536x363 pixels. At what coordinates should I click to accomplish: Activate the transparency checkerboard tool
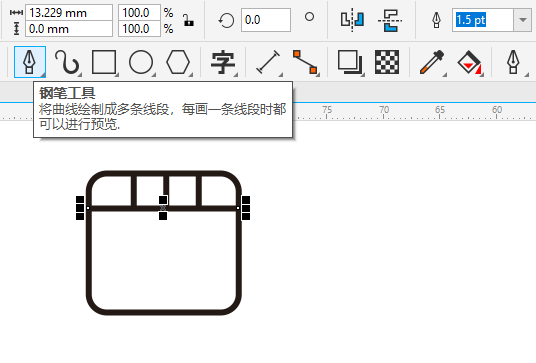(387, 62)
